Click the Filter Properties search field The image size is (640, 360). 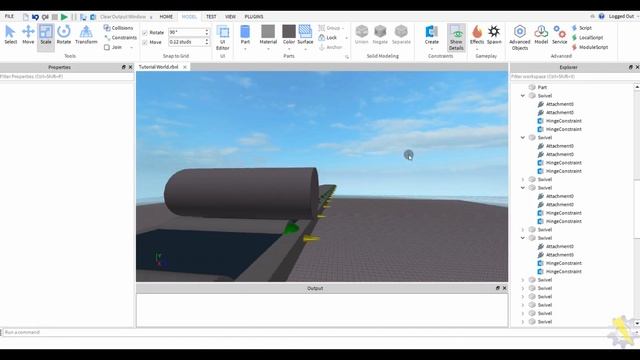click(67, 76)
